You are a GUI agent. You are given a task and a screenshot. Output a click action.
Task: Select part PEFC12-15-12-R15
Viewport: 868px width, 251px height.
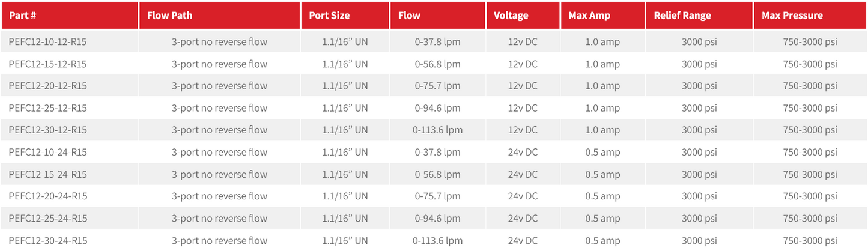pyautogui.click(x=48, y=64)
